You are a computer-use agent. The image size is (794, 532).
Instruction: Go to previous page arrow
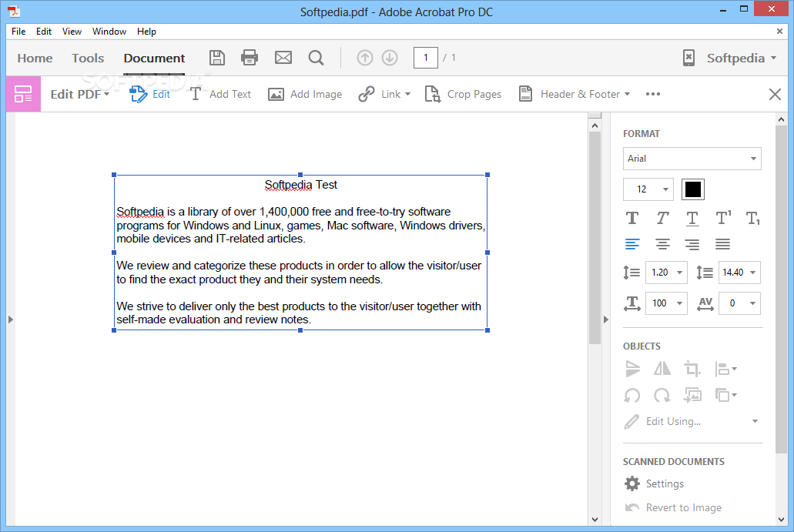pyautogui.click(x=364, y=58)
